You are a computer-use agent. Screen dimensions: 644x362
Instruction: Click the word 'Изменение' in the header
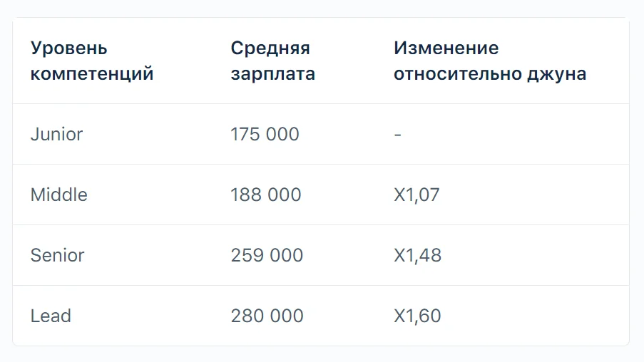(446, 48)
